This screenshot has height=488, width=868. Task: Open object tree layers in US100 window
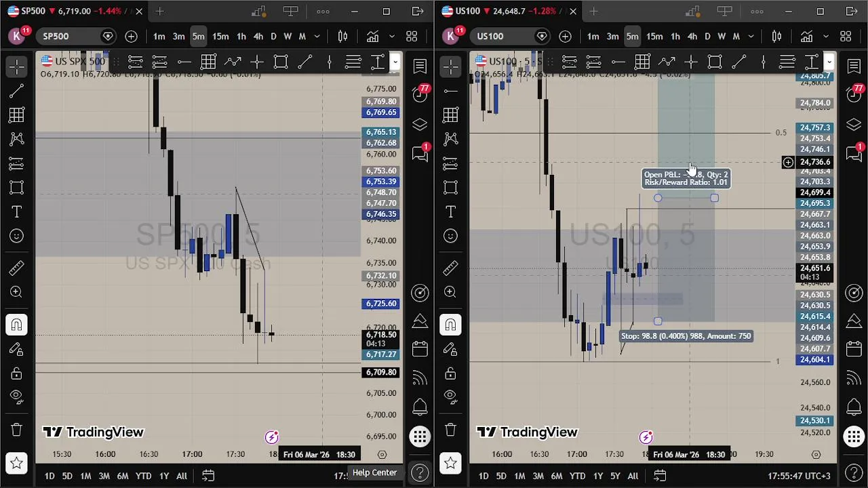pos(854,125)
